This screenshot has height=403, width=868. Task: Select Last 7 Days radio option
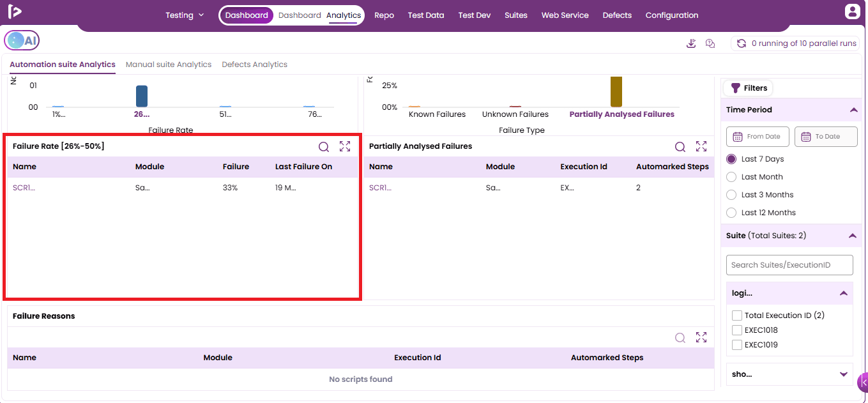731,159
